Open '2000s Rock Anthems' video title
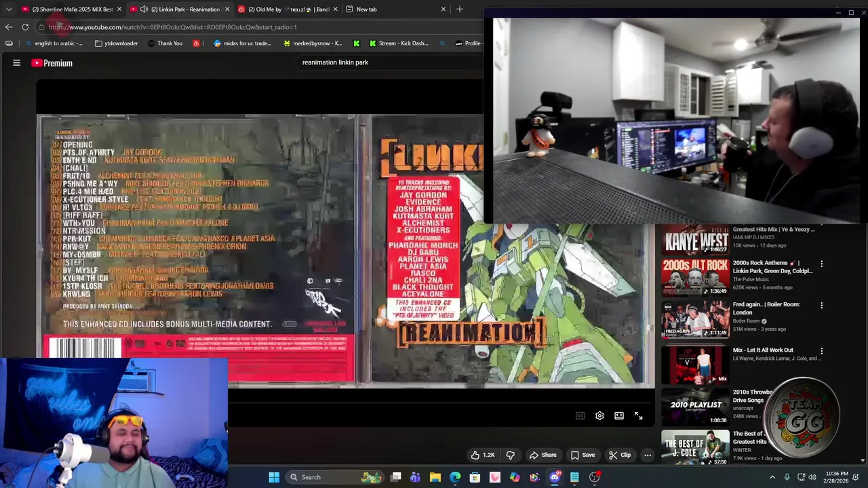This screenshot has width=868, height=488. [772, 267]
